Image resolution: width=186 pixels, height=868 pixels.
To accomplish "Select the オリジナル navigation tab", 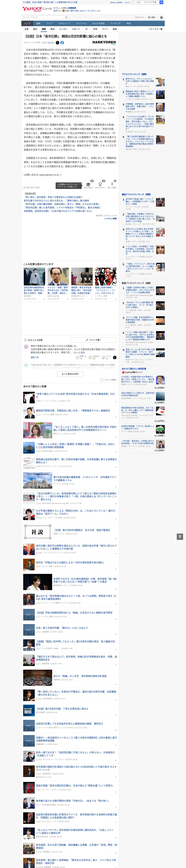I will point(81,24).
